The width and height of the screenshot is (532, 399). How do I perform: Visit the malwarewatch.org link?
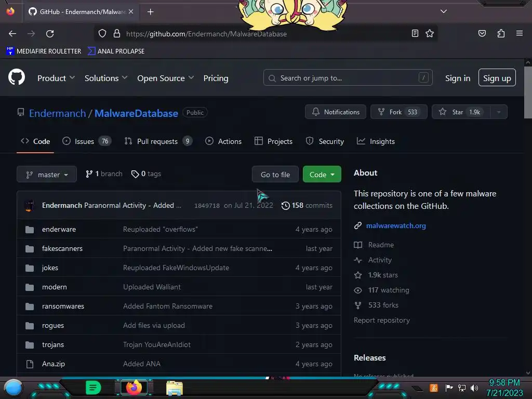pos(395,225)
